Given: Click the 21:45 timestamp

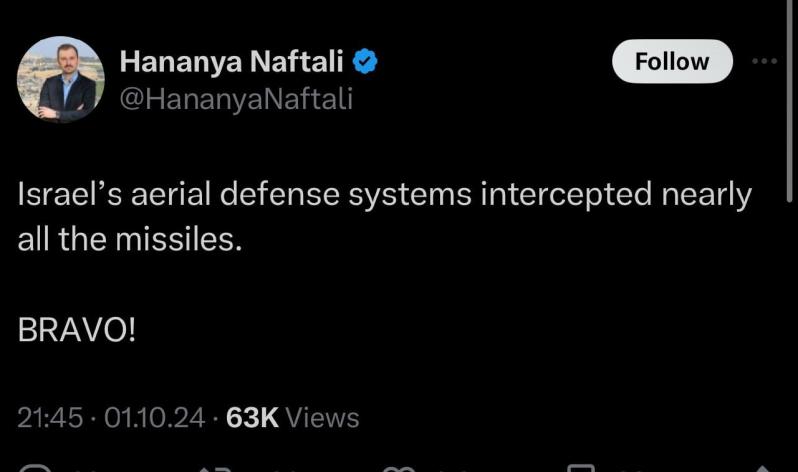Looking at the screenshot, I should (50, 417).
